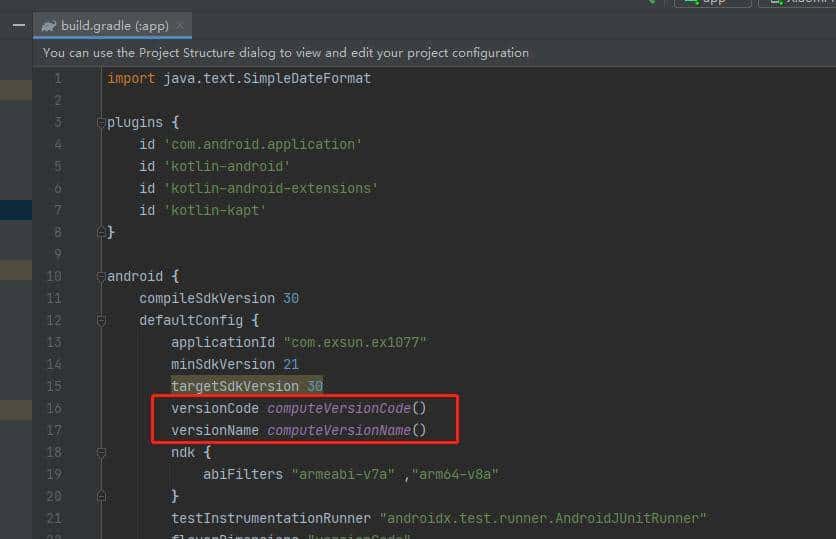
Task: Click line number 1 in the gutter
Action: 58,78
